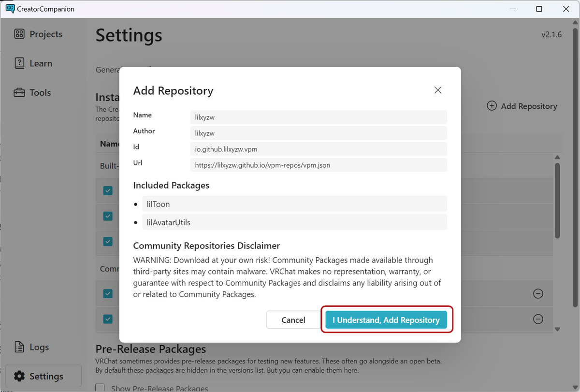The width and height of the screenshot is (580, 392).
Task: Click the Add Repository link in Settings
Action: click(522, 106)
